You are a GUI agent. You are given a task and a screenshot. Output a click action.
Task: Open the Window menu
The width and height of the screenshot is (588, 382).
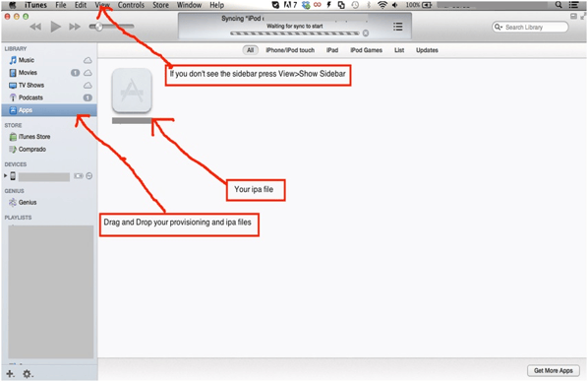click(x=189, y=5)
